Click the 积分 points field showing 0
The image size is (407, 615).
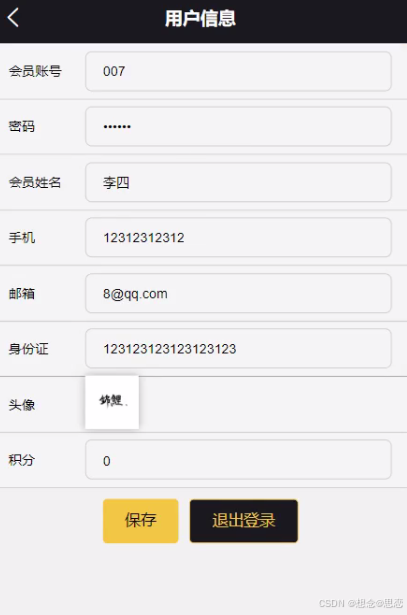[238, 460]
